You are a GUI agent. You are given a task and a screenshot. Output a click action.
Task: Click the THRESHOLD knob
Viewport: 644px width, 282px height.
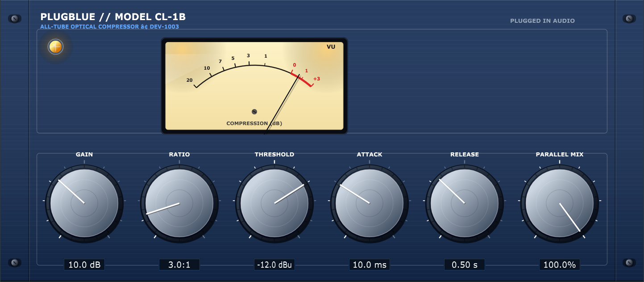click(274, 203)
